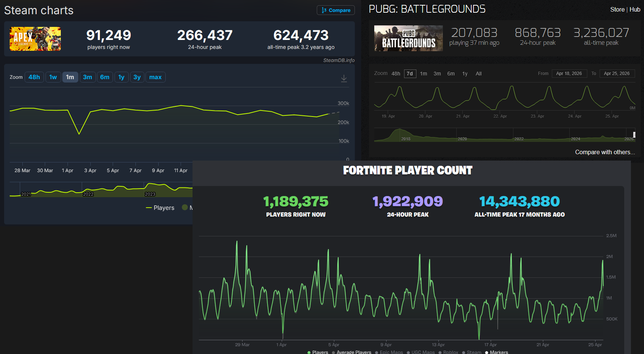Select the 1m zoom on Apex chart

coord(70,77)
